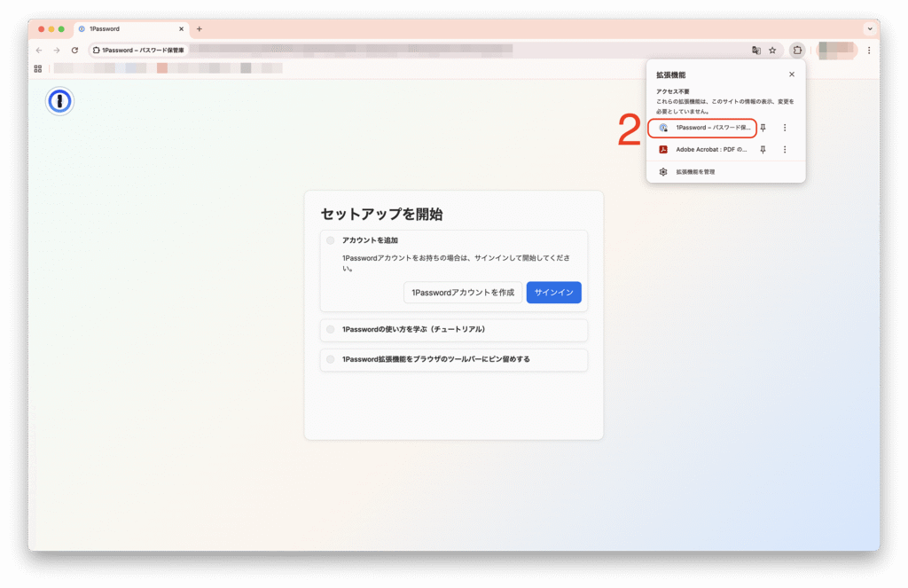Open the Chrome extensions puzzle icon

click(797, 51)
